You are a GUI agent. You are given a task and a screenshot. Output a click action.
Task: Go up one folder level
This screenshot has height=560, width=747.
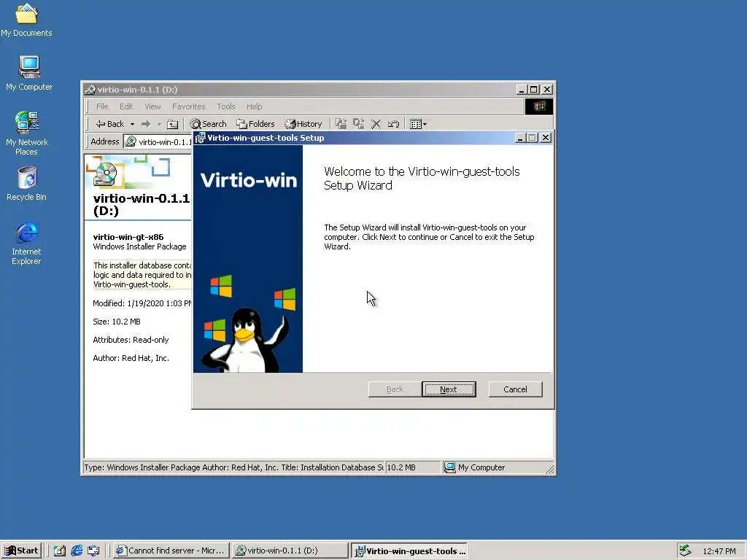(172, 124)
